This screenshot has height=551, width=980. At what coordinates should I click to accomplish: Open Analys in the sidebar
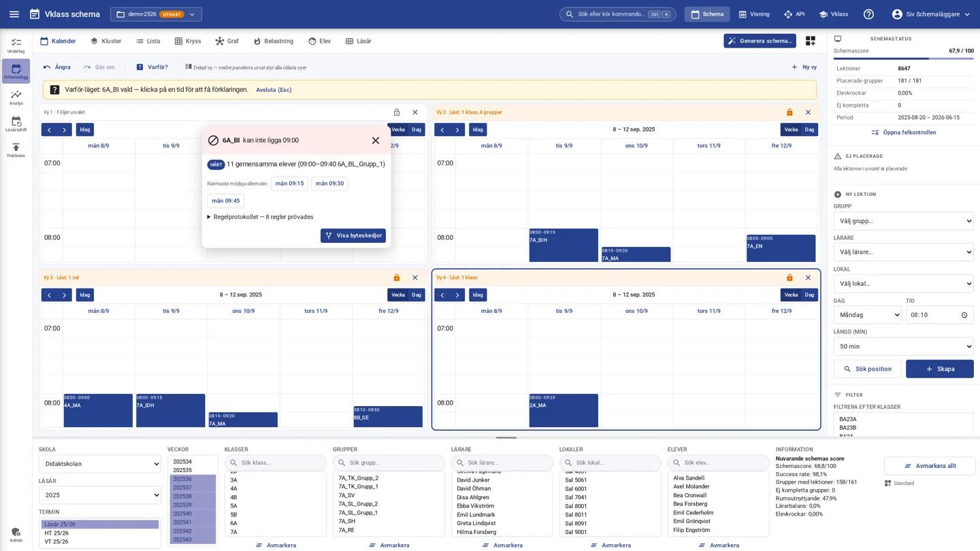tap(16, 97)
